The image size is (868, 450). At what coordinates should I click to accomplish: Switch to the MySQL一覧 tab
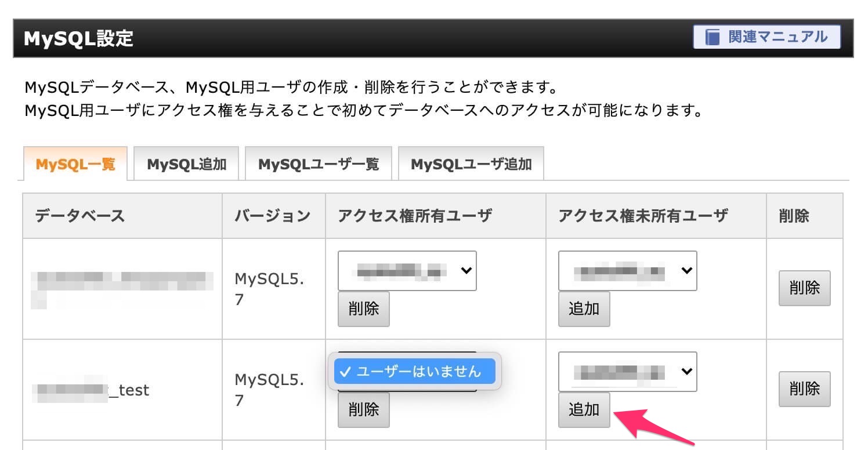75,164
